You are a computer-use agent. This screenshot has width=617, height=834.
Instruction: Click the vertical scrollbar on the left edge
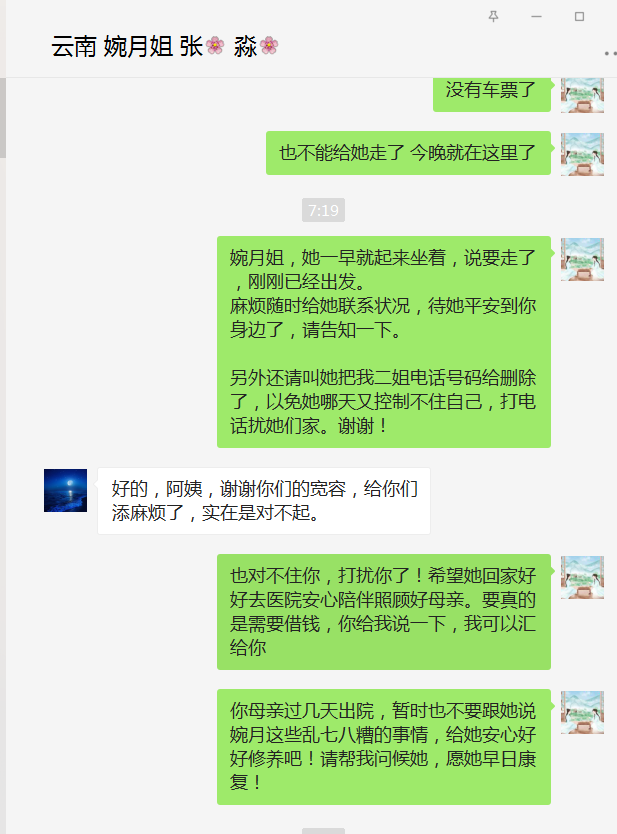click(x=3, y=118)
